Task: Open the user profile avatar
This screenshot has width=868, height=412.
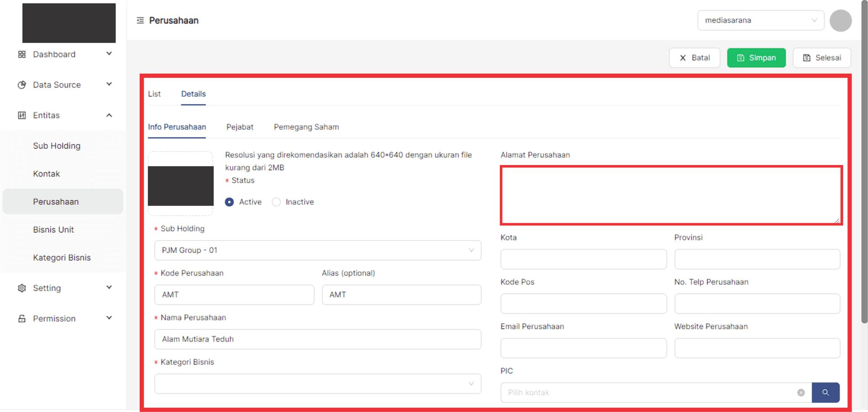Action: (840, 20)
